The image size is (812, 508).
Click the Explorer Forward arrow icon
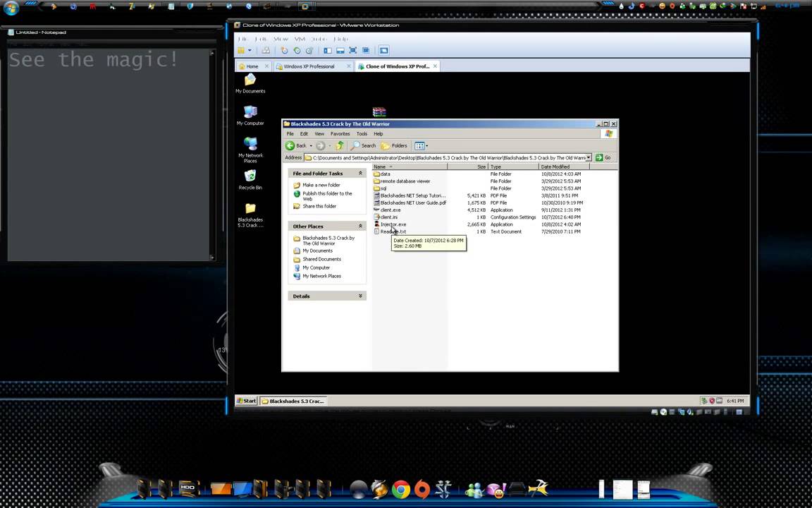click(321, 145)
